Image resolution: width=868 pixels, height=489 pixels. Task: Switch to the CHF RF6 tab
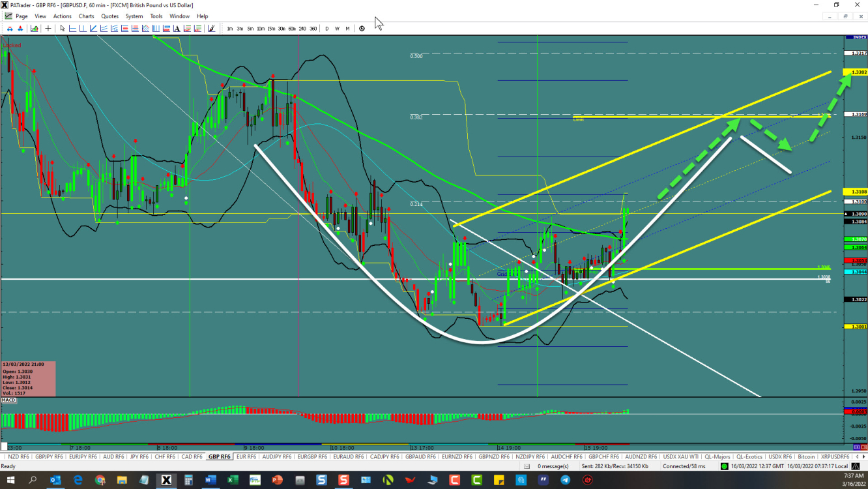coord(166,456)
